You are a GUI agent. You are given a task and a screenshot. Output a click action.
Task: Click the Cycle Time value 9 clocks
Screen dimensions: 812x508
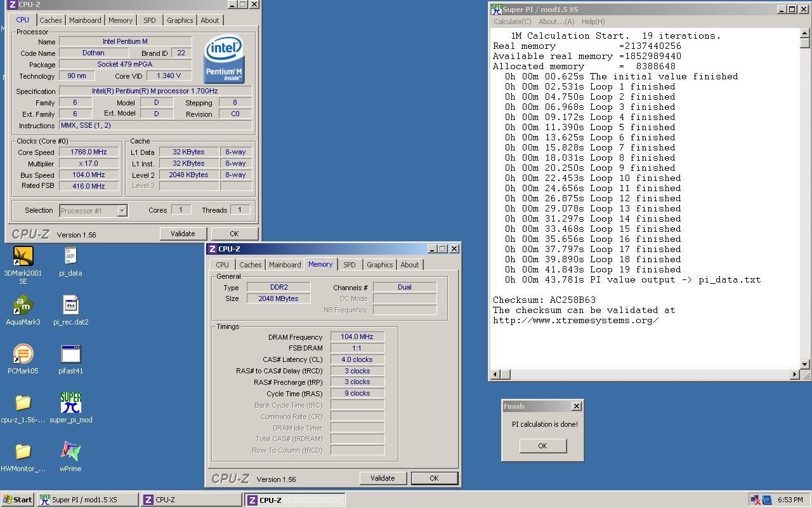[357, 394]
